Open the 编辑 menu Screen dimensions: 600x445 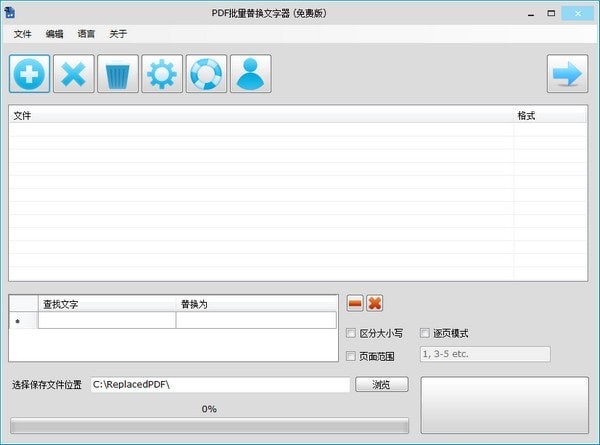54,34
